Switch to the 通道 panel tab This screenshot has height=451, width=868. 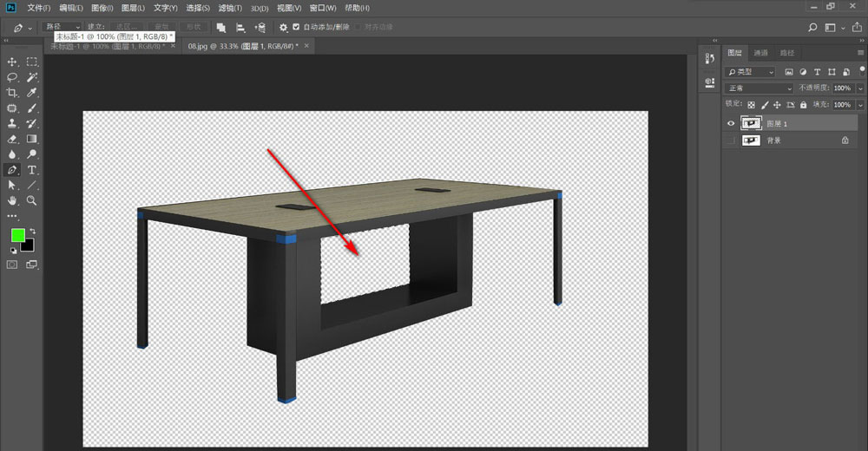760,53
